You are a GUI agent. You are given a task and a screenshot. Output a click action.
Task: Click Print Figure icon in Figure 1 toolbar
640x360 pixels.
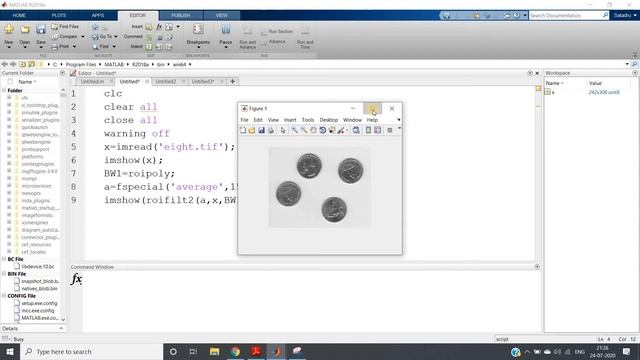(x=270, y=130)
